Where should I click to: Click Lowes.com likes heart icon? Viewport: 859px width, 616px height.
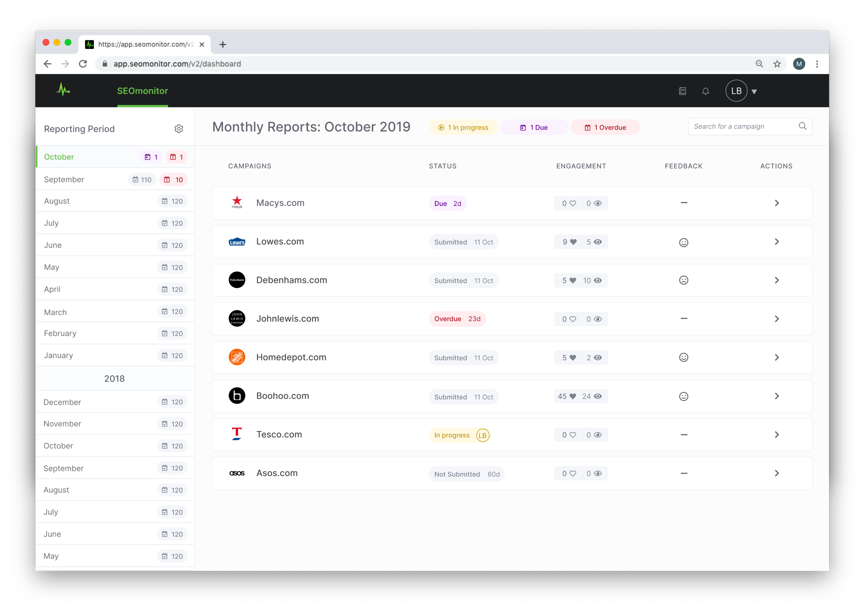click(x=573, y=242)
